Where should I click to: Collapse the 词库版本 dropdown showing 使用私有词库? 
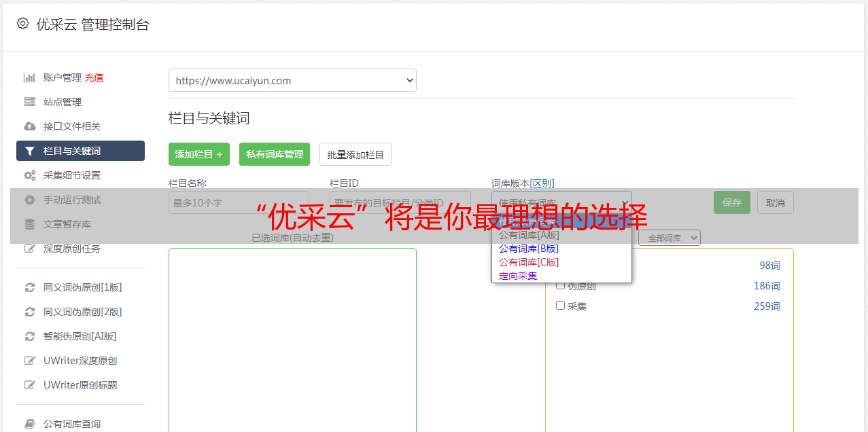tap(561, 202)
